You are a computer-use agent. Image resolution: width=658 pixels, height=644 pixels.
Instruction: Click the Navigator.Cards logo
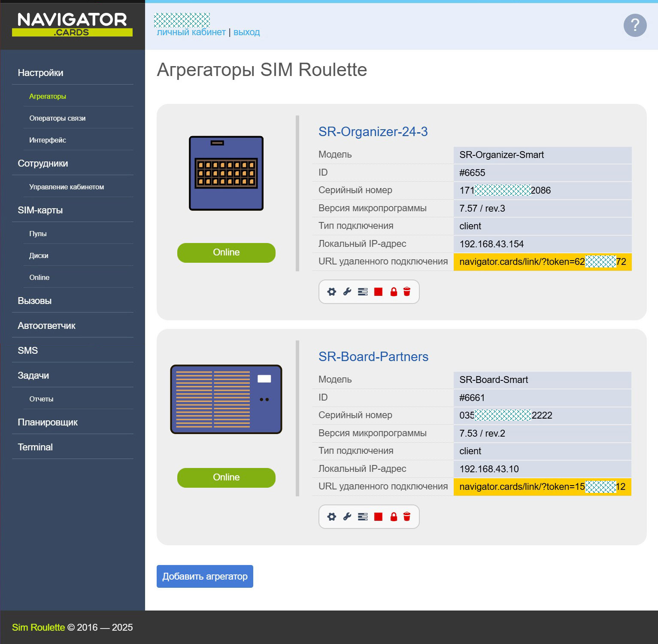(x=72, y=24)
